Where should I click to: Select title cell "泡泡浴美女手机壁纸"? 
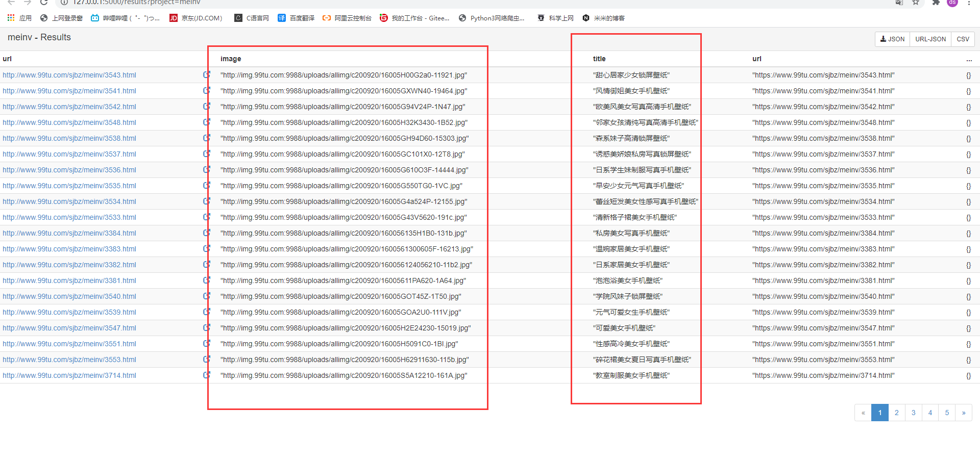click(628, 280)
